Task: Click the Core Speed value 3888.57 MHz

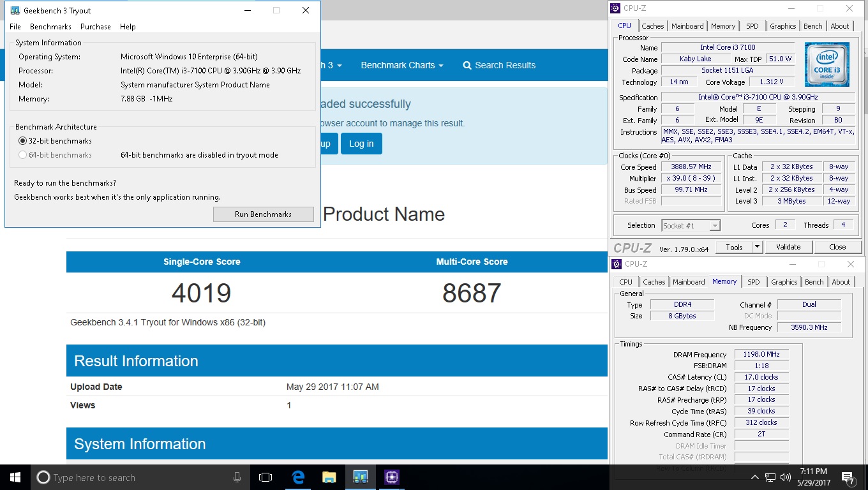Action: (x=691, y=167)
